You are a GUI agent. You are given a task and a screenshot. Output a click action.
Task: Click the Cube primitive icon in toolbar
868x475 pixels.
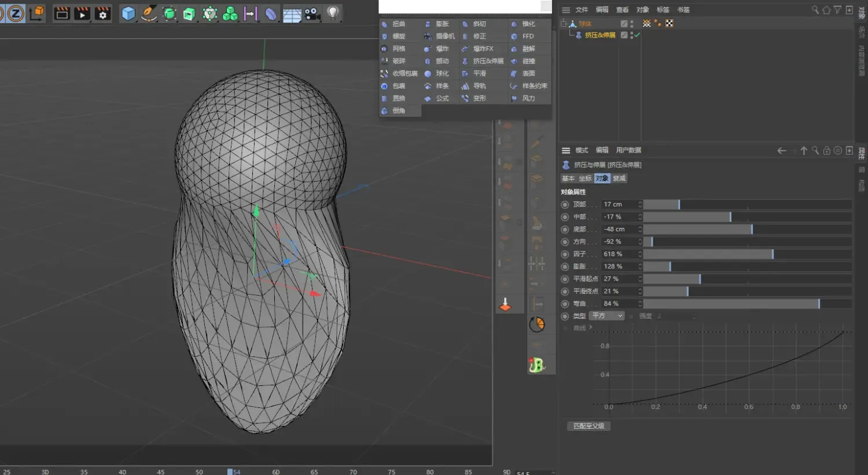click(128, 13)
